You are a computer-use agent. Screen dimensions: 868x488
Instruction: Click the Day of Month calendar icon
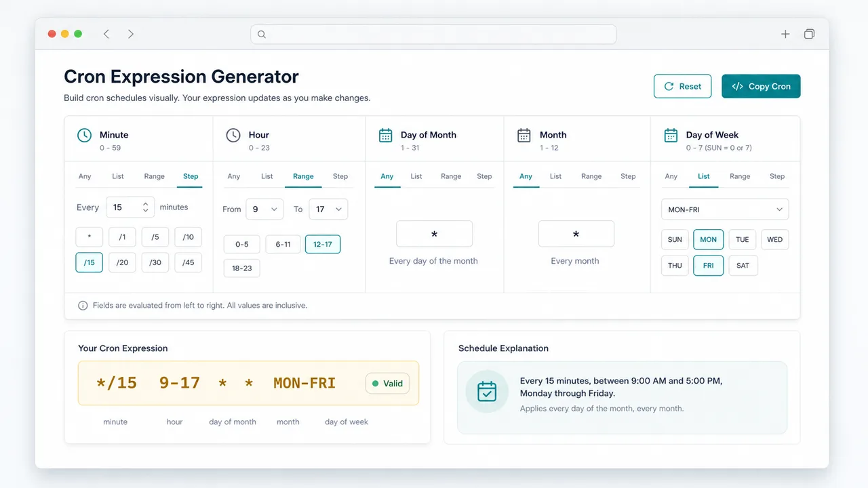coord(386,135)
